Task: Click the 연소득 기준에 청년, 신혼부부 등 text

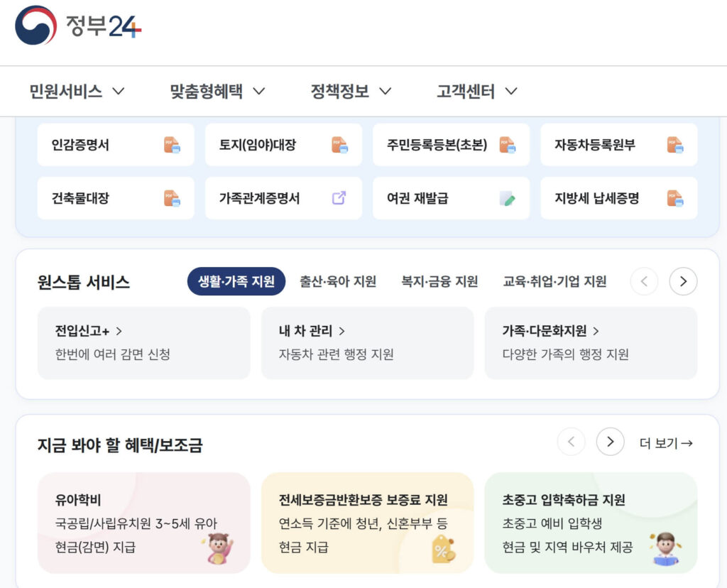Action: point(363,523)
